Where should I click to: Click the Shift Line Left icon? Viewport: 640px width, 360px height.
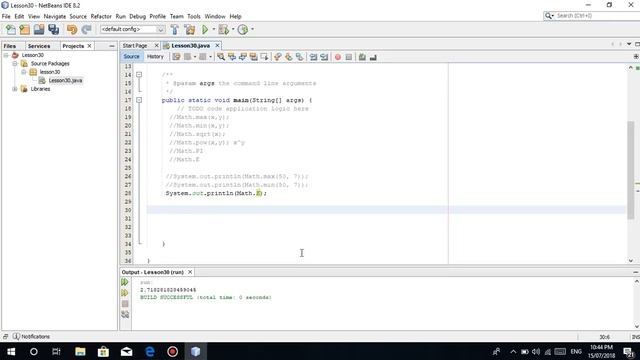(313, 57)
